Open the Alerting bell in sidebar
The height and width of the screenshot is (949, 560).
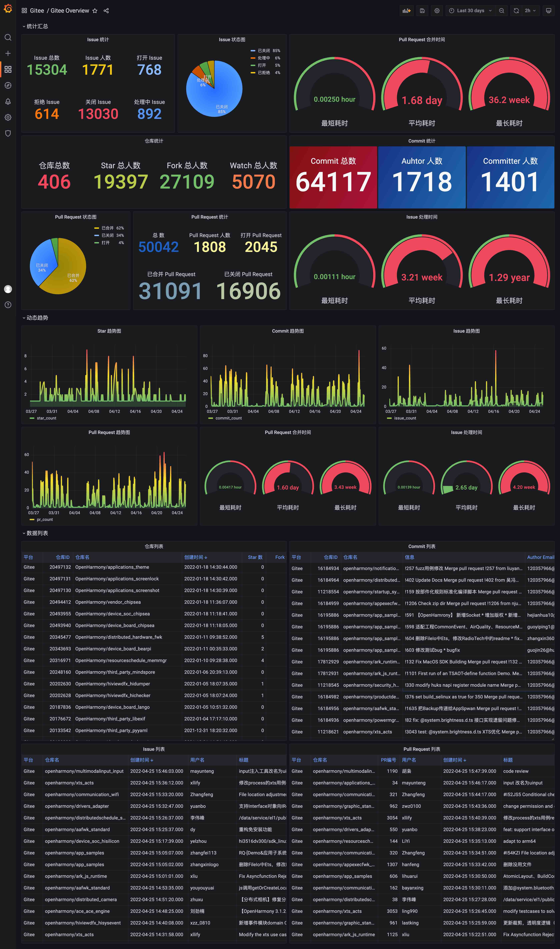tap(8, 101)
